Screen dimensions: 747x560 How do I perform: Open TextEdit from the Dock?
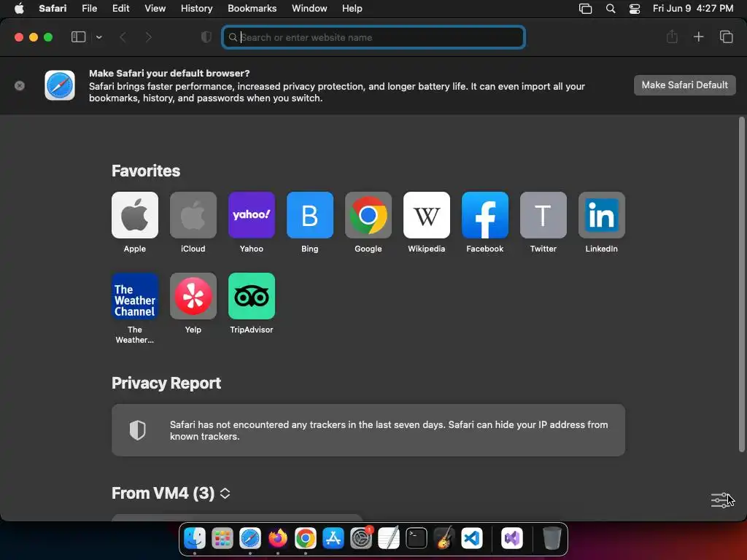389,539
